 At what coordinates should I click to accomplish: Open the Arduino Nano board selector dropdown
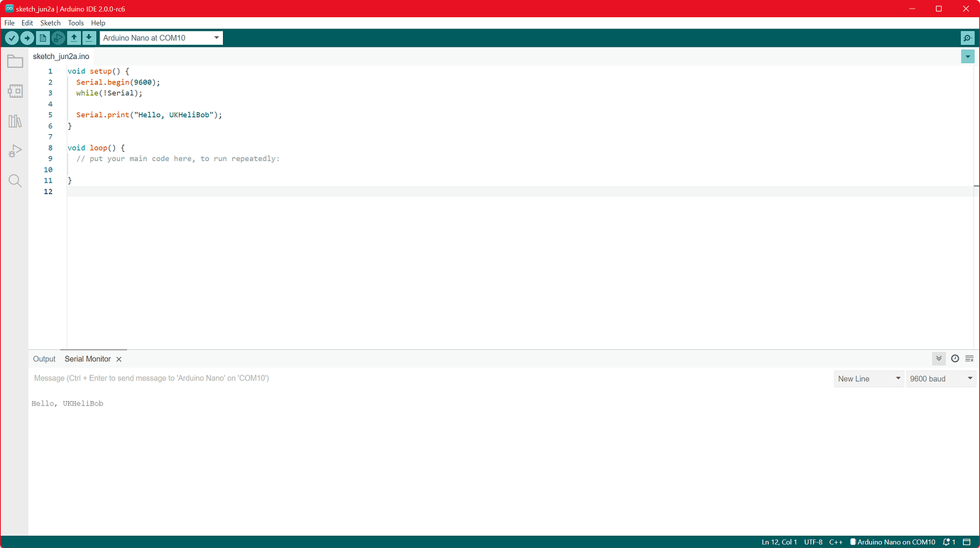[x=161, y=38]
